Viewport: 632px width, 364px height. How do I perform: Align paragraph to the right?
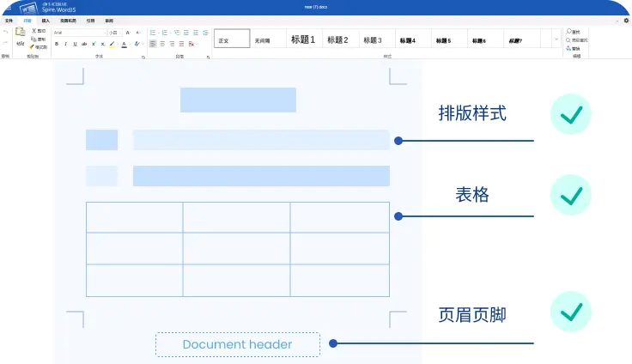[x=172, y=44]
